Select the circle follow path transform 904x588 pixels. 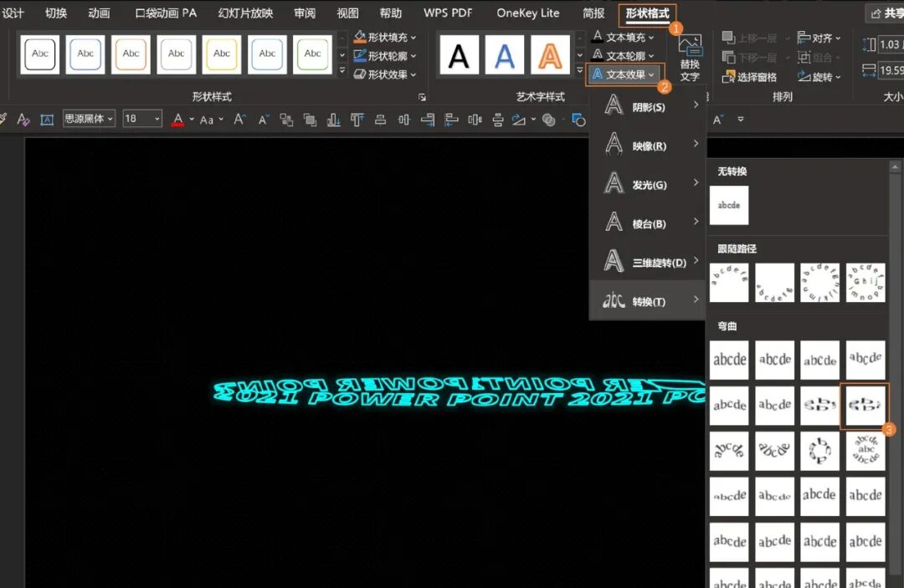[819, 283]
